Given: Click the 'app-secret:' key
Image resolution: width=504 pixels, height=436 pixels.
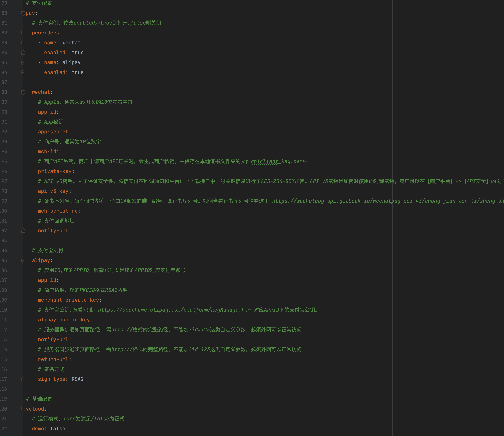Looking at the screenshot, I should point(54,132).
